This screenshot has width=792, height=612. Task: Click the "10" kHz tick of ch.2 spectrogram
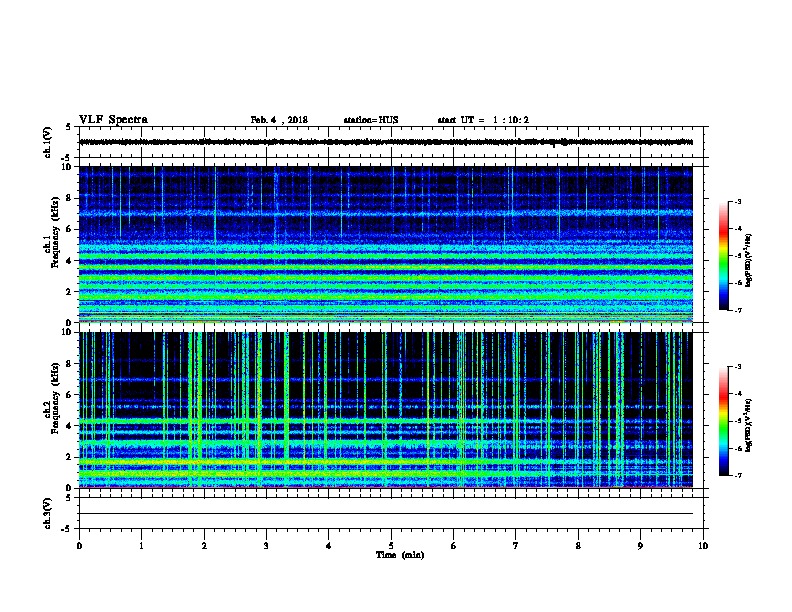tap(67, 332)
